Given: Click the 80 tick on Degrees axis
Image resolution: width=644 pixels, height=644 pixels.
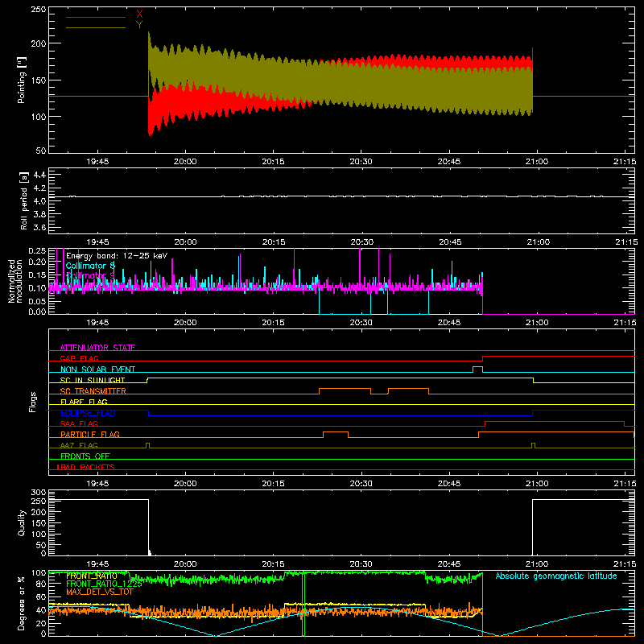Looking at the screenshot, I should (x=41, y=584).
